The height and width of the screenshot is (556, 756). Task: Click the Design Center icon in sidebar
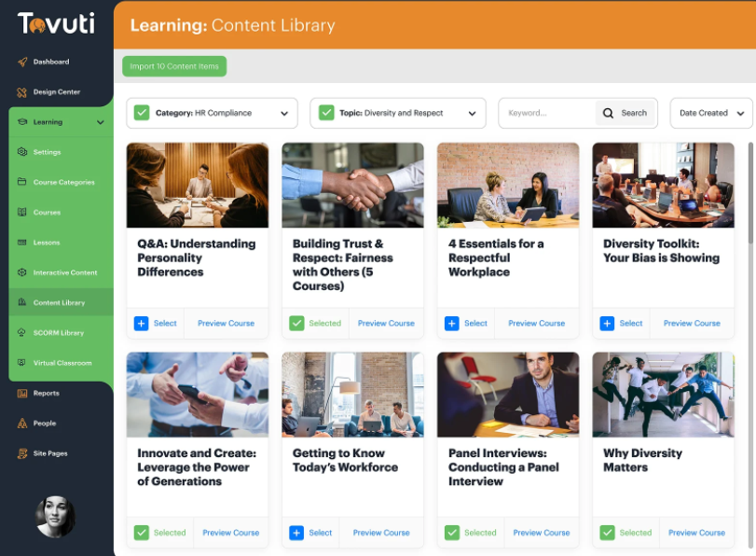[x=22, y=92]
